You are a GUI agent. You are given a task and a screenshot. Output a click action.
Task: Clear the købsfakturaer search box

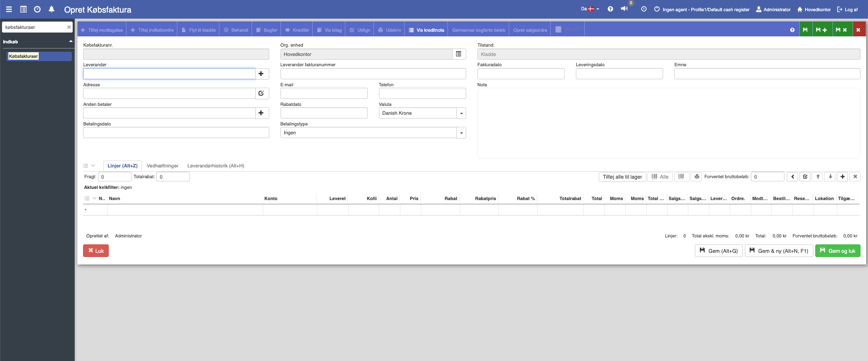click(x=69, y=27)
